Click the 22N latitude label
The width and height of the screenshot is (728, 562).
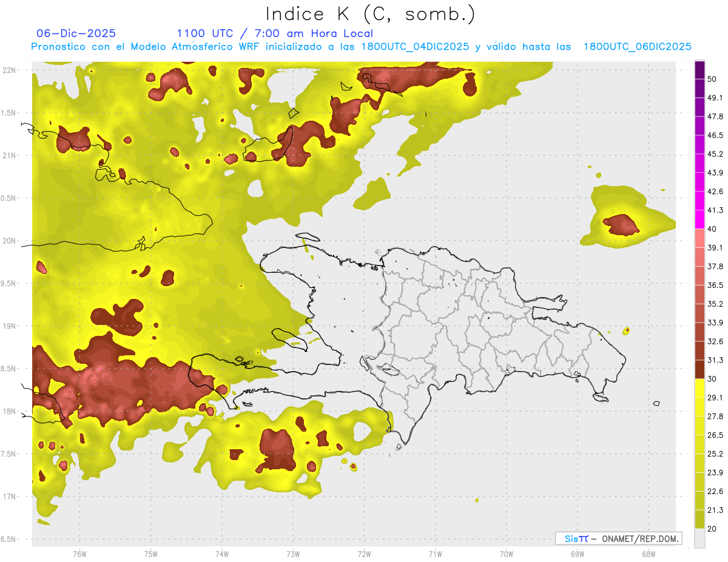(9, 70)
